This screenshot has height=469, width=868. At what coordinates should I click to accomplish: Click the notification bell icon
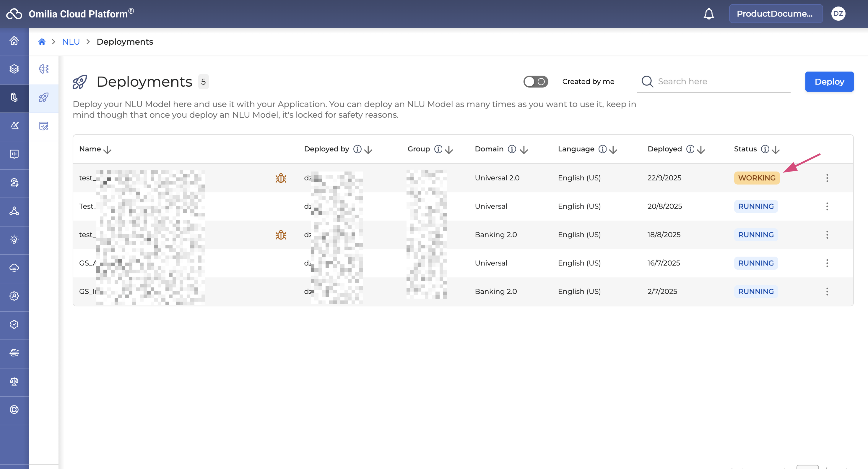pos(709,14)
